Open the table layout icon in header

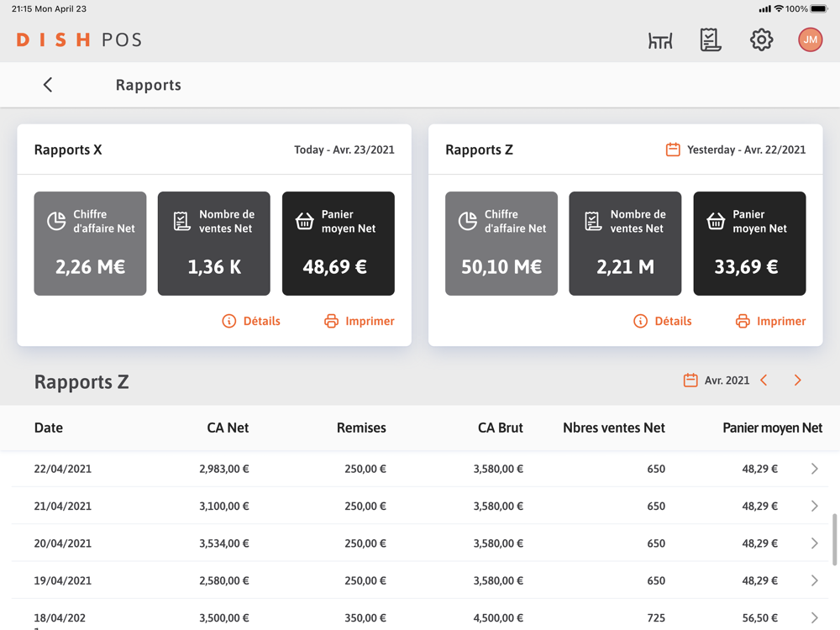[x=660, y=40]
